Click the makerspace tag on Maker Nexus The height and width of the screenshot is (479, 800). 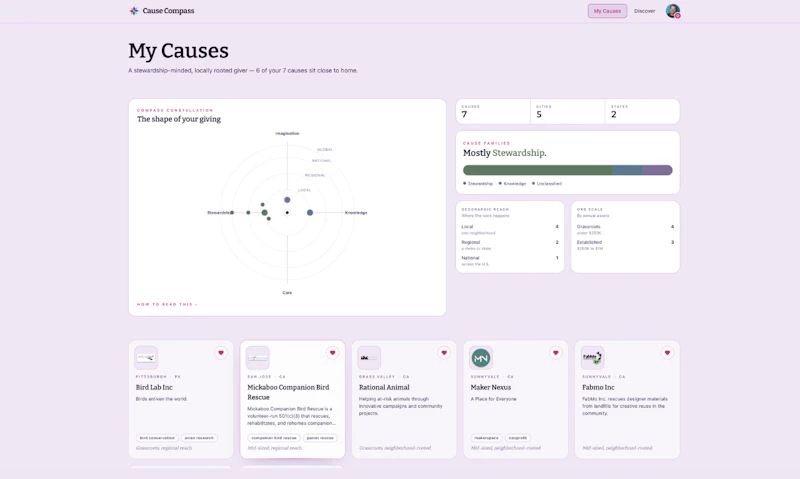(x=486, y=438)
